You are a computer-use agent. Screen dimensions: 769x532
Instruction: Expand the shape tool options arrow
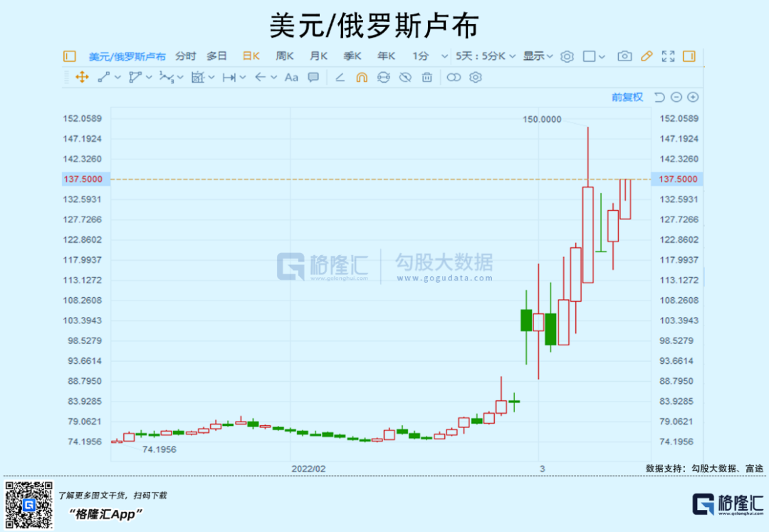click(x=149, y=78)
